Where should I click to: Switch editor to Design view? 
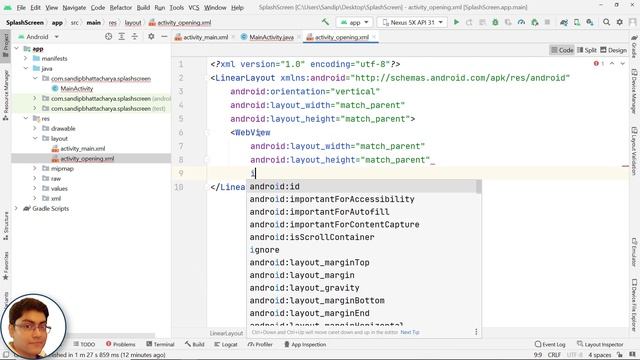pyautogui.click(x=613, y=50)
